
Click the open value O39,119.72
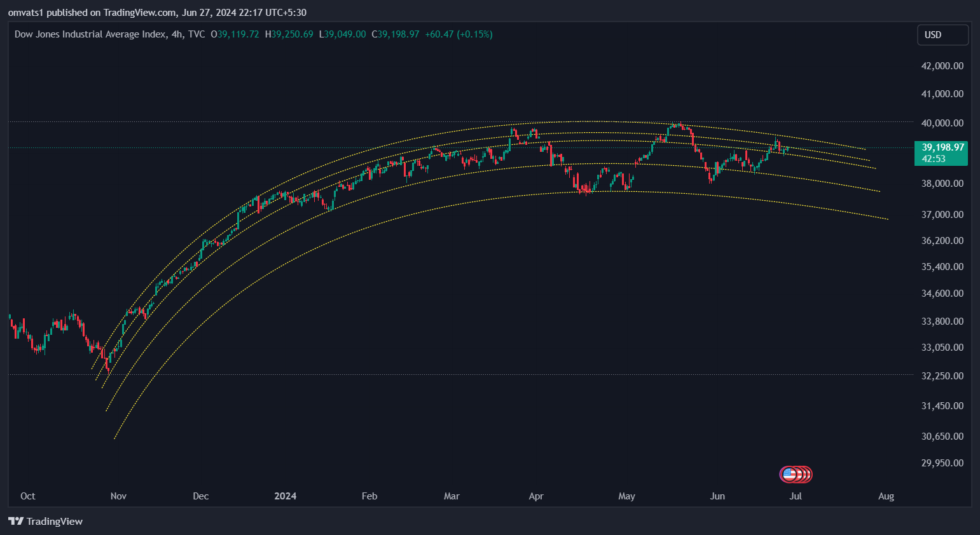click(235, 34)
